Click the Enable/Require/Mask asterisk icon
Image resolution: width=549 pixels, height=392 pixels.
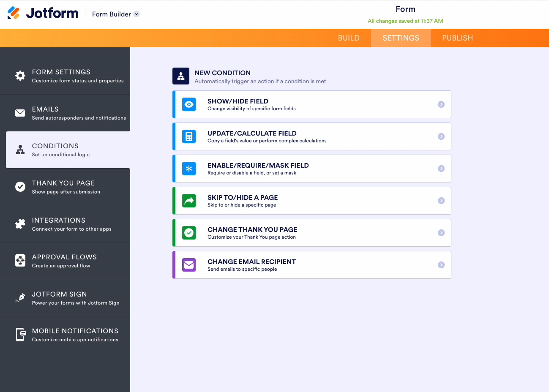coord(189,169)
